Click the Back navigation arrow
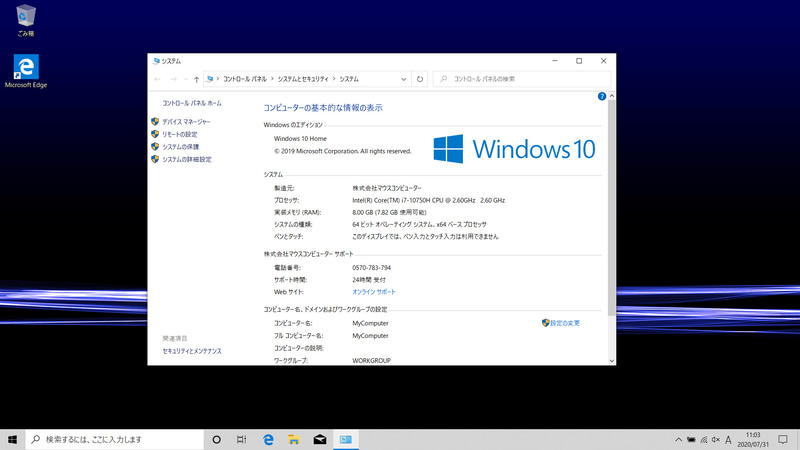 click(157, 79)
